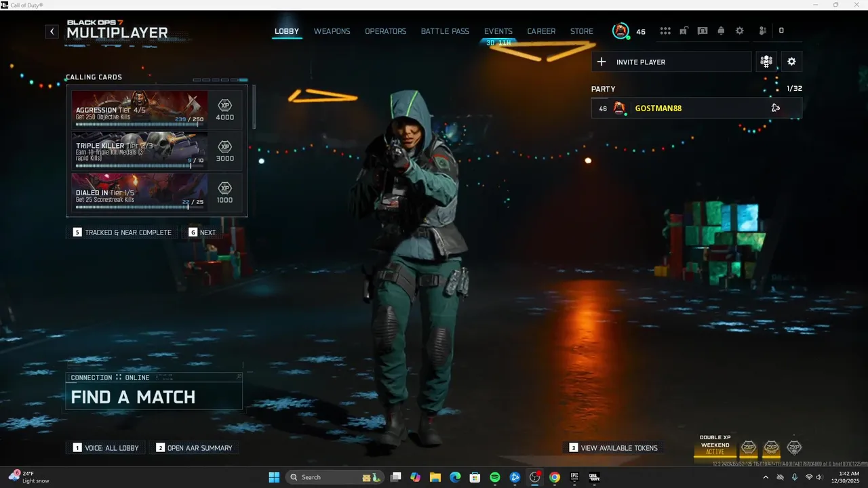Open the friends social icon
Viewport: 868px width, 488px height.
763,31
